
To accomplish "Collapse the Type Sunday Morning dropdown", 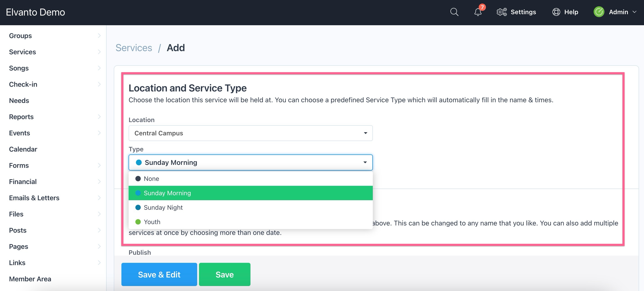I will pos(250,163).
